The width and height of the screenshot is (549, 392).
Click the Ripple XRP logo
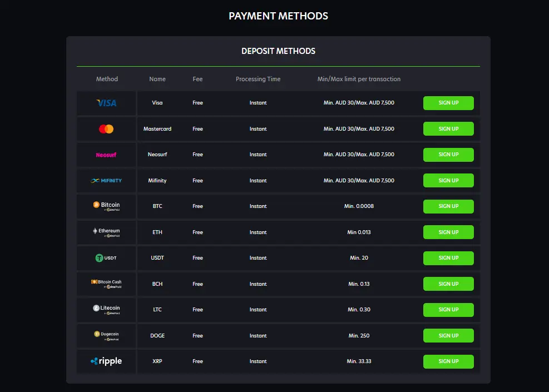(x=106, y=361)
